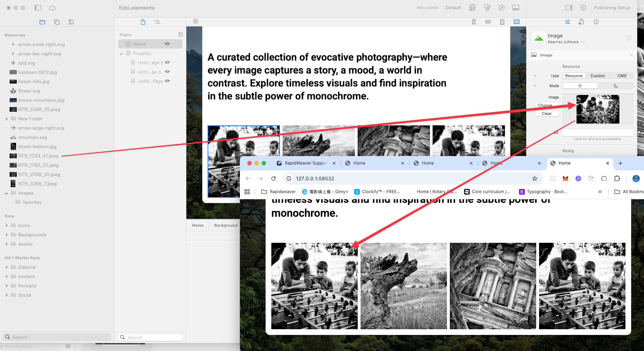
Task: Open Chrome apps grid in bookmarks bar
Action: coord(247,192)
